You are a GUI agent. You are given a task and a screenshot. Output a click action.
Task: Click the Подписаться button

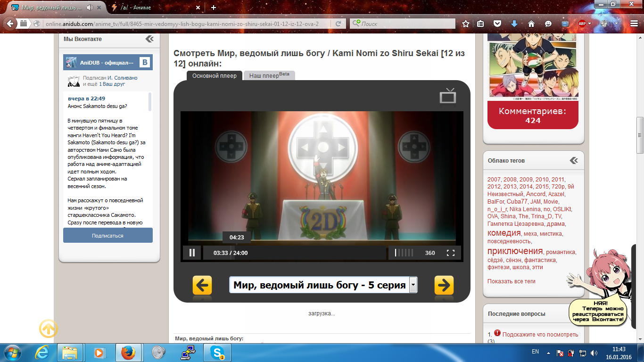108,235
